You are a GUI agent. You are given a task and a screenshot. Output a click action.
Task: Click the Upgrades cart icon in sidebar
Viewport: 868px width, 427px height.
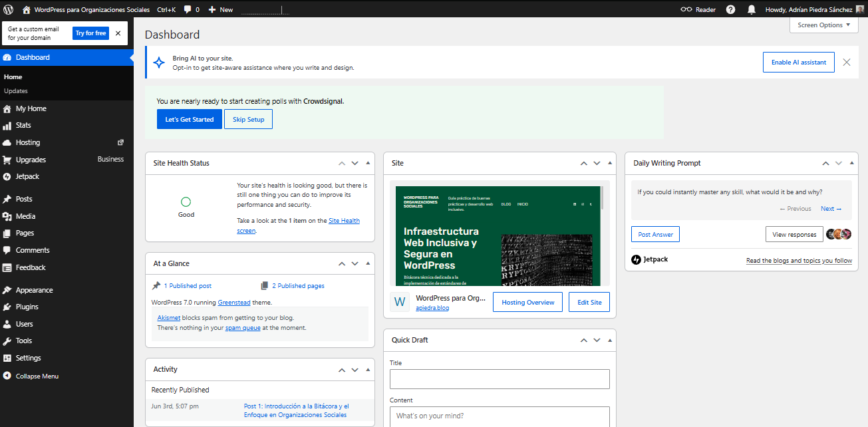point(7,160)
